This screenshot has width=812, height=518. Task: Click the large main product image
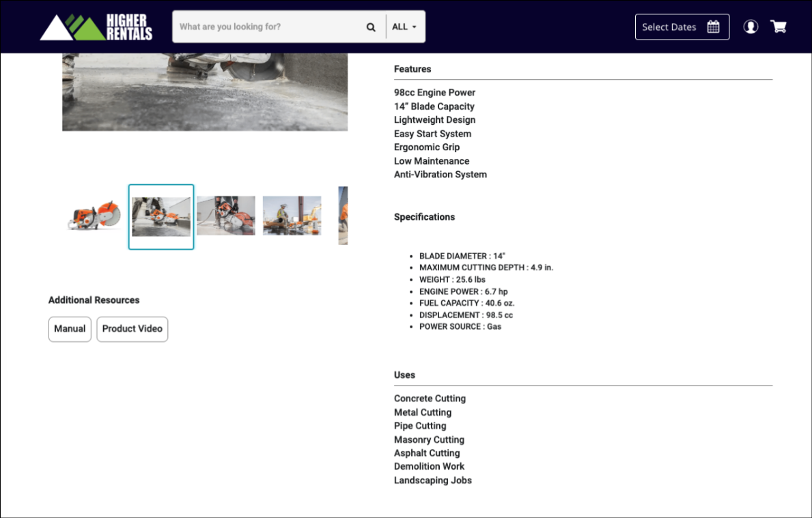click(x=205, y=92)
